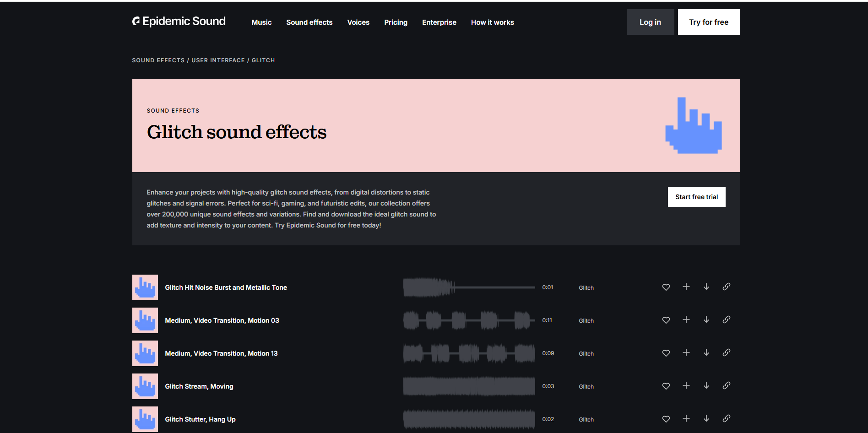Like the Glitch Stream, Moving sound
Image resolution: width=868 pixels, height=433 pixels.
[666, 386]
